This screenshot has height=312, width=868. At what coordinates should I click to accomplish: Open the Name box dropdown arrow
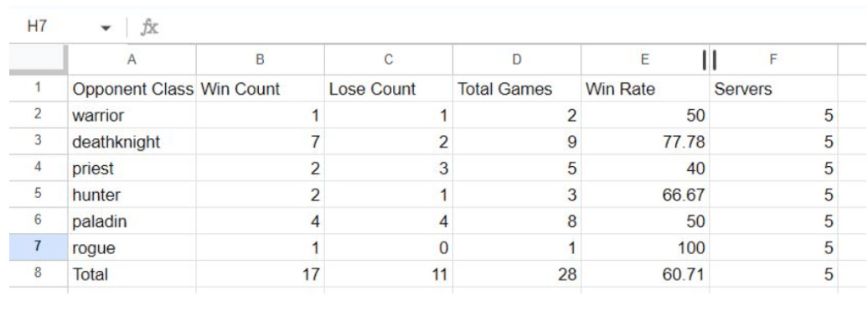(x=106, y=28)
